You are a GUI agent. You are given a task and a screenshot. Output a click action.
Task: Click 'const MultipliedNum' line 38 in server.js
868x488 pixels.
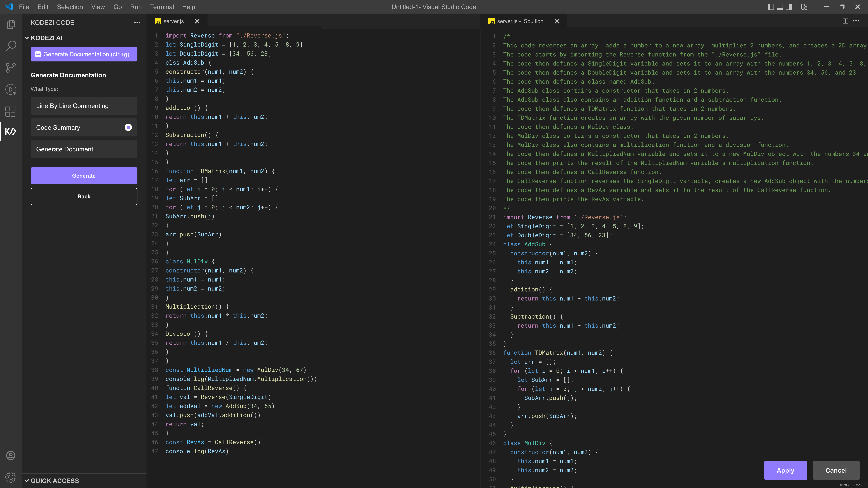[199, 370]
